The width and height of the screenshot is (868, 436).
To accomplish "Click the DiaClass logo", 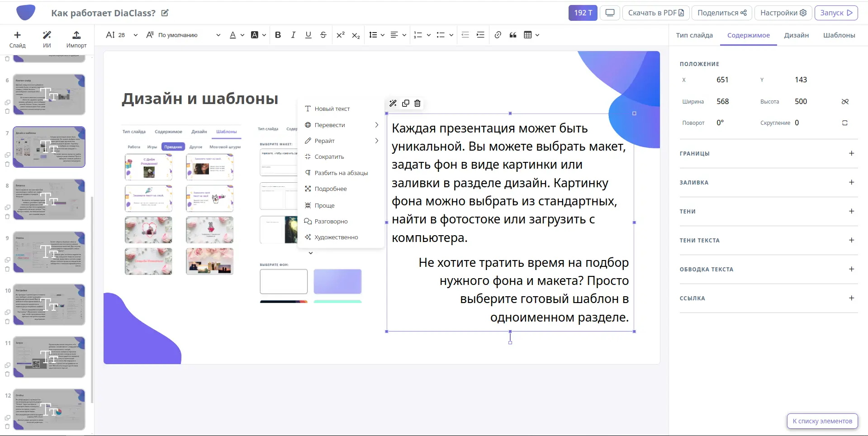I will click(26, 12).
